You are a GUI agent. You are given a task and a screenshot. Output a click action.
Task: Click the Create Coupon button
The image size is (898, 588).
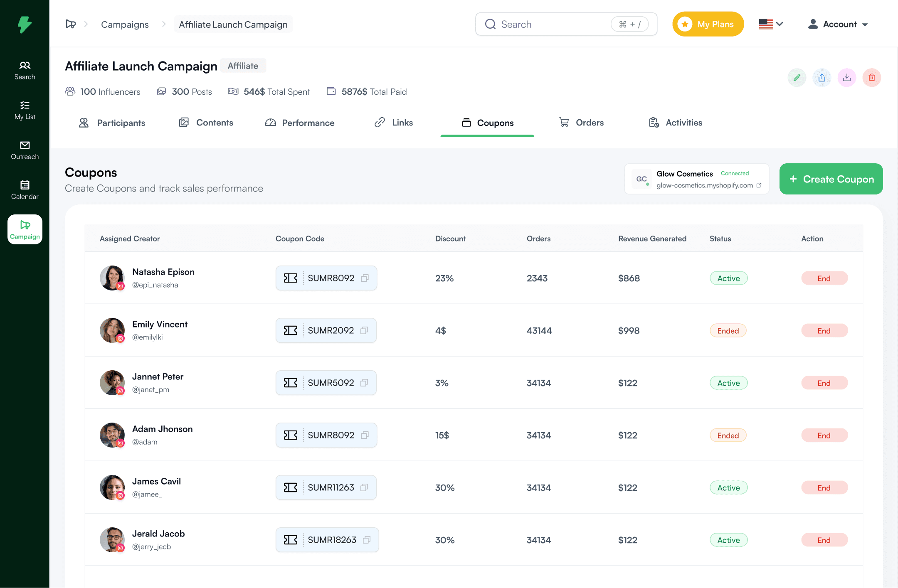(831, 179)
